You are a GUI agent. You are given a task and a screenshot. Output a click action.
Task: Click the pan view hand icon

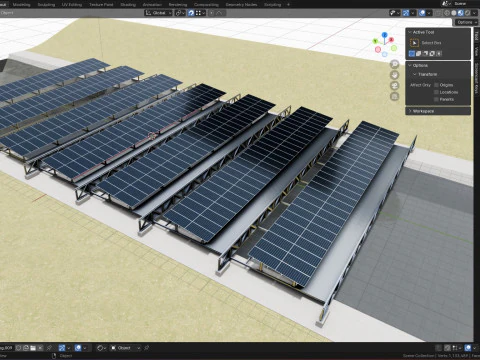394,75
